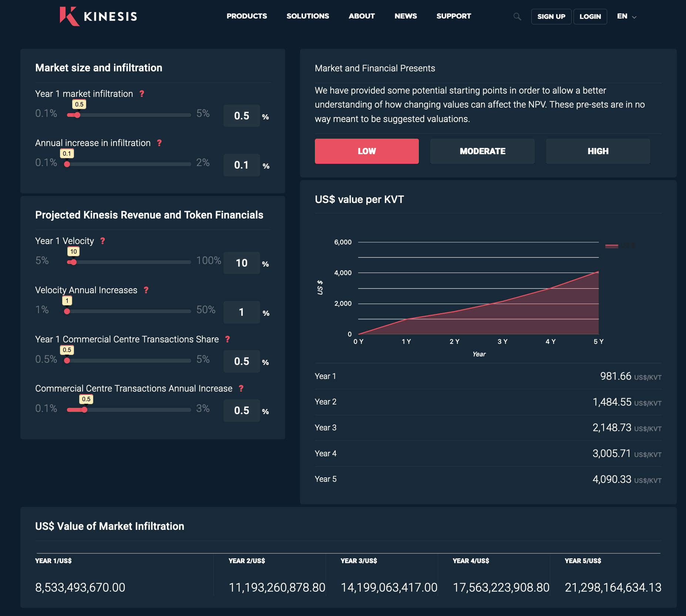Toggle the US $ chart legend marker
Viewport: 686px width, 616px height.
[612, 246]
